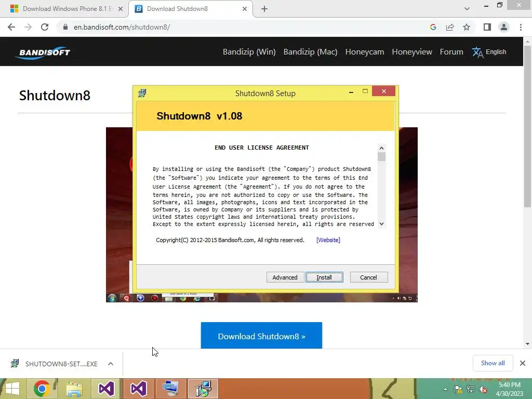Show hidden system tray icons
Screen dimensions: 532x399
445,389
